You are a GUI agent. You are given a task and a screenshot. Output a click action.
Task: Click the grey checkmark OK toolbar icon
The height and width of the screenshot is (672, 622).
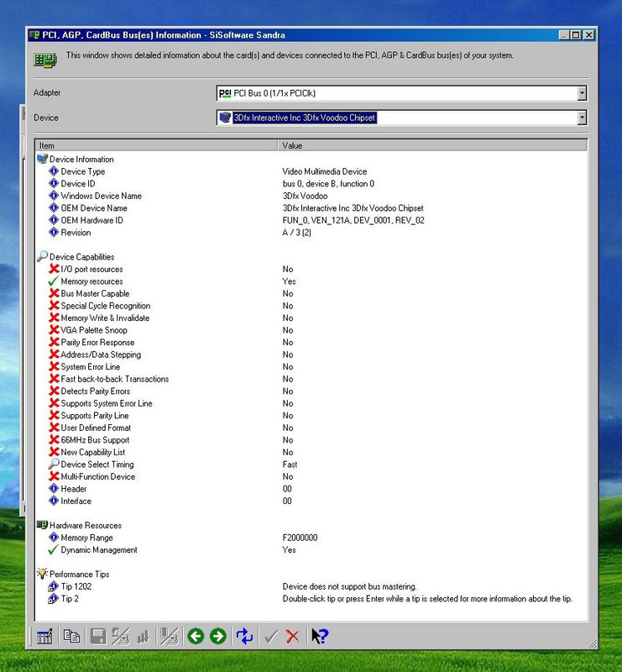pos(271,637)
